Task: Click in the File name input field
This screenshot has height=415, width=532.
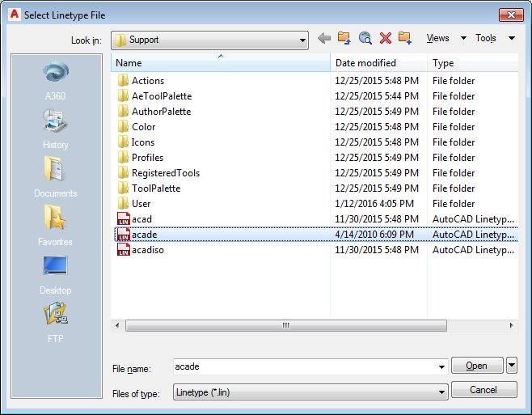Action: [x=305, y=366]
